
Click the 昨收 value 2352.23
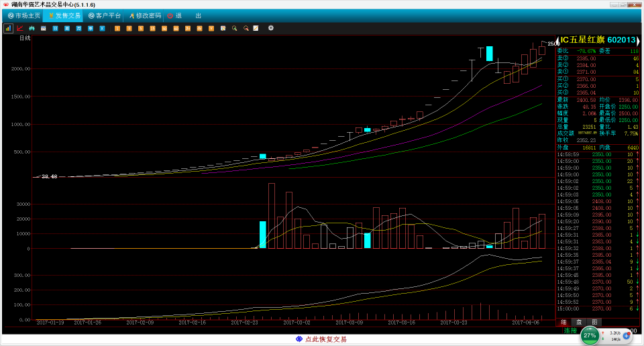tap(586, 140)
